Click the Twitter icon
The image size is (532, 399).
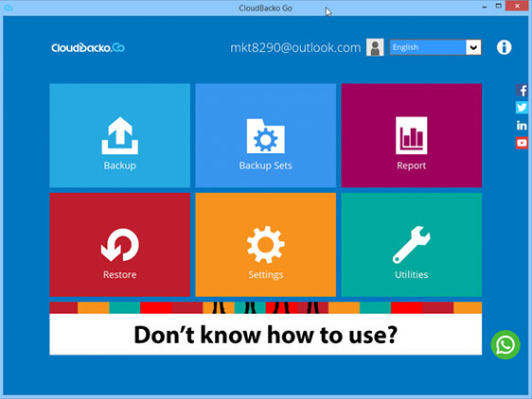(522, 108)
